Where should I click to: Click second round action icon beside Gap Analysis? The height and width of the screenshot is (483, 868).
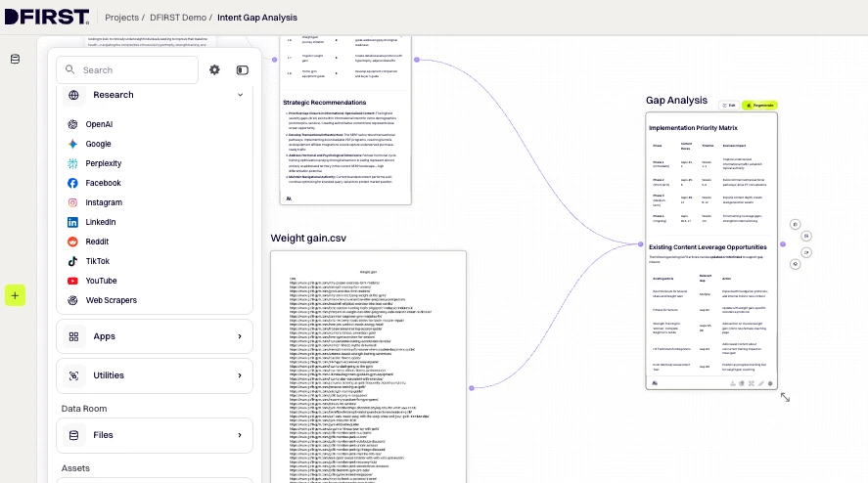tap(806, 236)
